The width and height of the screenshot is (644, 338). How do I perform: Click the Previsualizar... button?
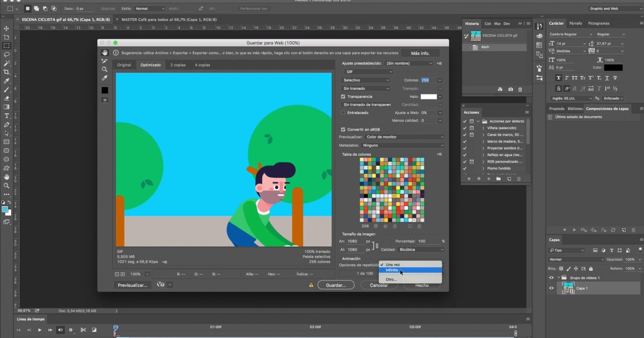click(x=133, y=285)
